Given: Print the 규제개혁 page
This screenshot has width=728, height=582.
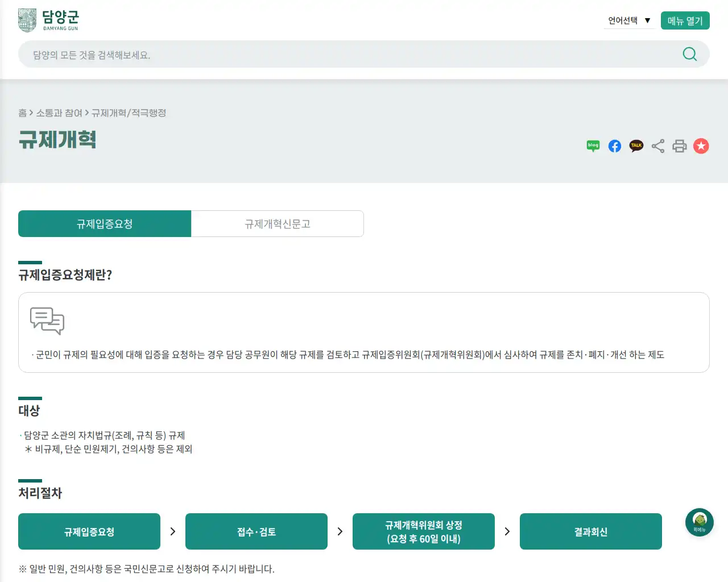Looking at the screenshot, I should coord(680,146).
